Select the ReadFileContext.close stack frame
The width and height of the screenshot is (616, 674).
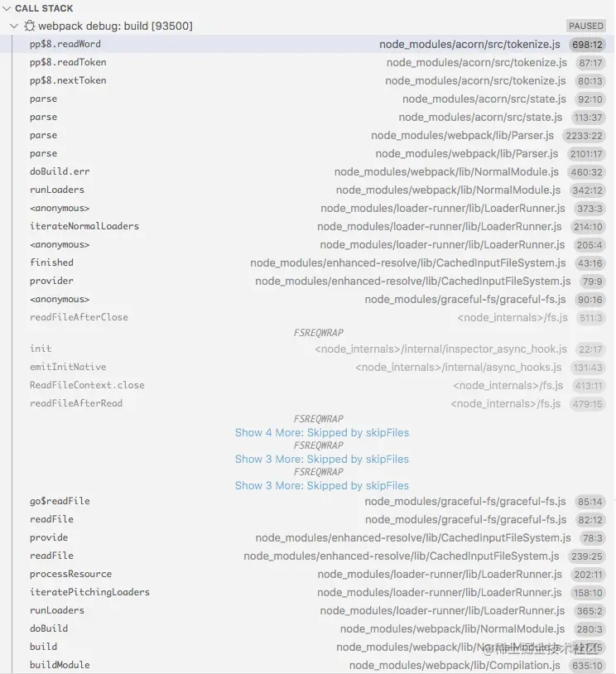click(308, 385)
